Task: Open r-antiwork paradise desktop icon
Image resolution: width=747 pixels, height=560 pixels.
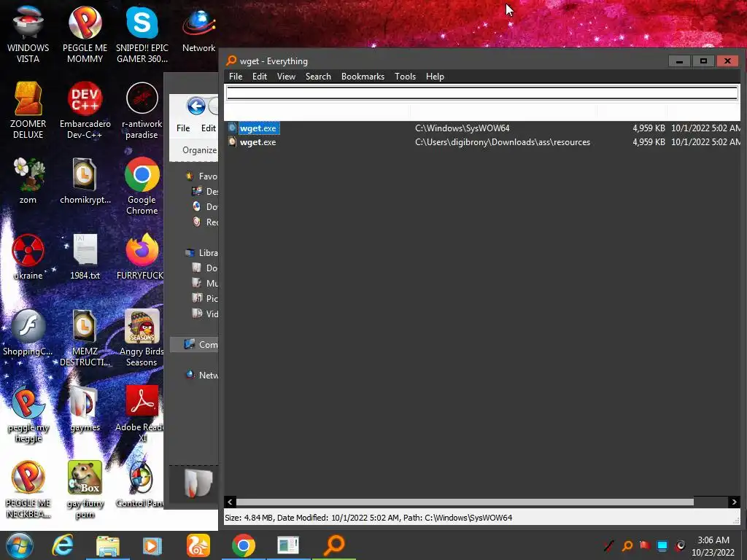Action: pos(142,110)
